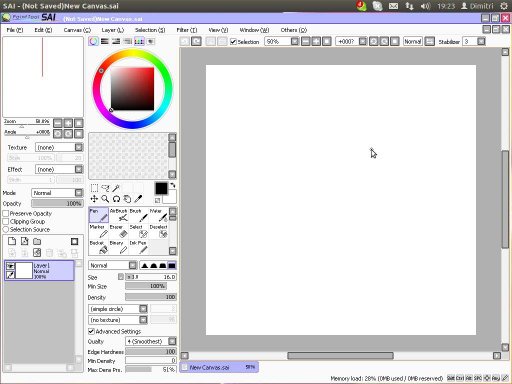Select the AirBrush tool
Image resolution: width=512 pixels, height=384 pixels.
(118, 215)
